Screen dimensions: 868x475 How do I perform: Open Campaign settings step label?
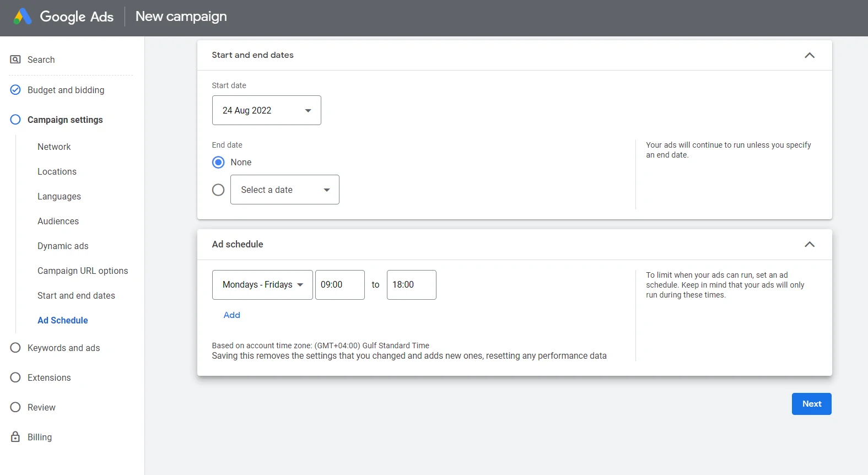65,120
